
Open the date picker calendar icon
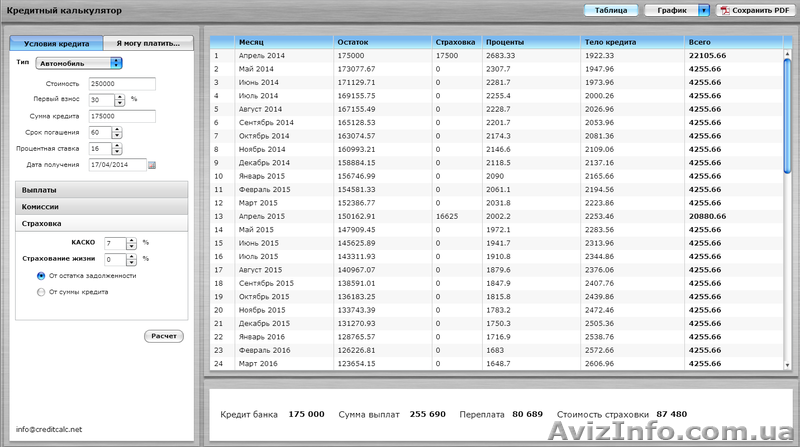coord(153,165)
